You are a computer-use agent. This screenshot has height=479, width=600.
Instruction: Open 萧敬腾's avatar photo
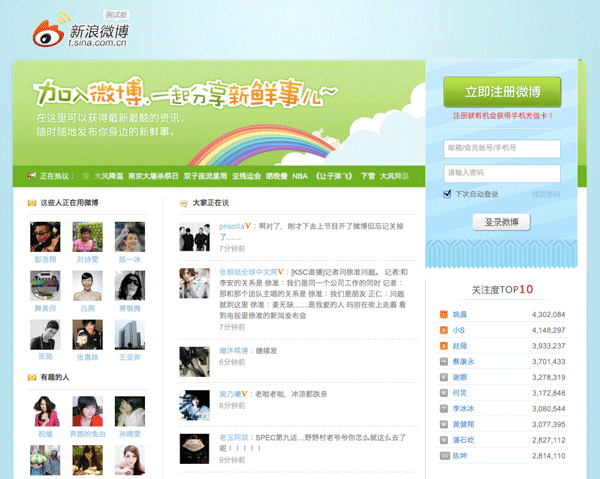click(130, 285)
